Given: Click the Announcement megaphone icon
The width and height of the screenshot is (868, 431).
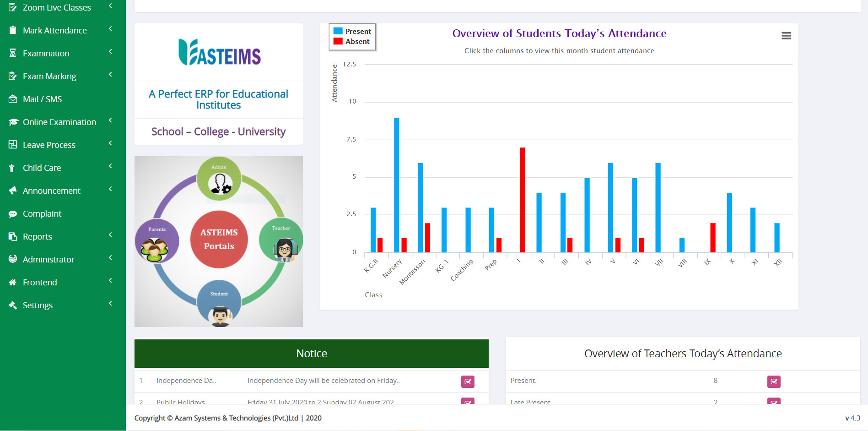Looking at the screenshot, I should 13,191.
